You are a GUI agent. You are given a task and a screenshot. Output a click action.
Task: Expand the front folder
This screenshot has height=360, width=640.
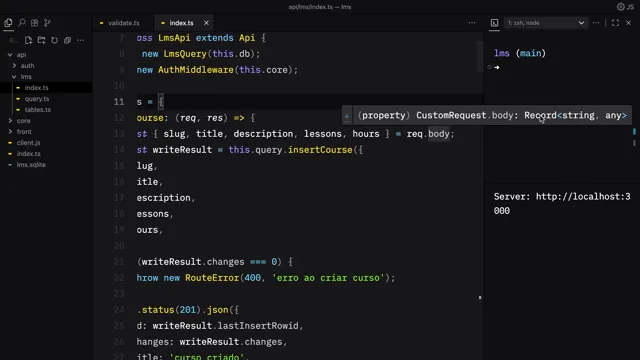click(24, 131)
